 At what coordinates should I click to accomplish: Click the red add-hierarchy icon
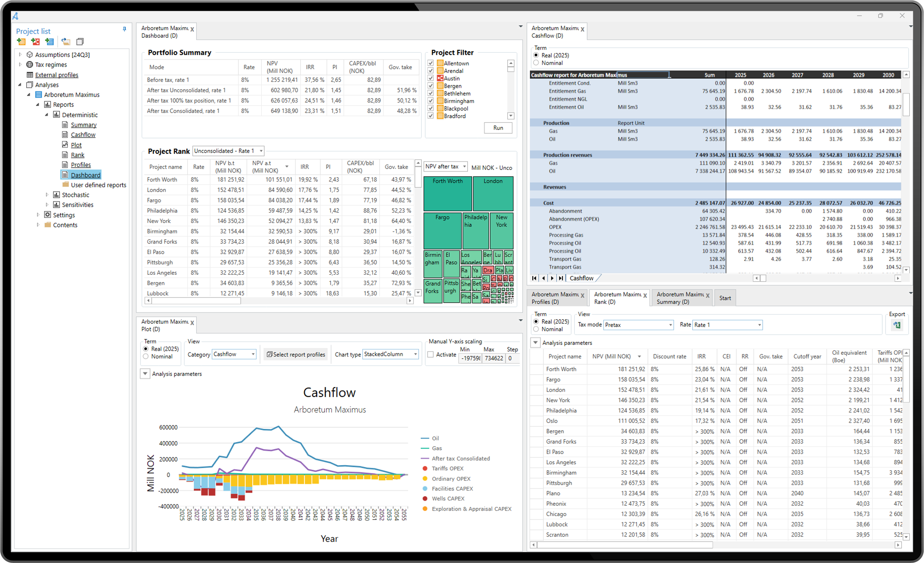pos(35,42)
